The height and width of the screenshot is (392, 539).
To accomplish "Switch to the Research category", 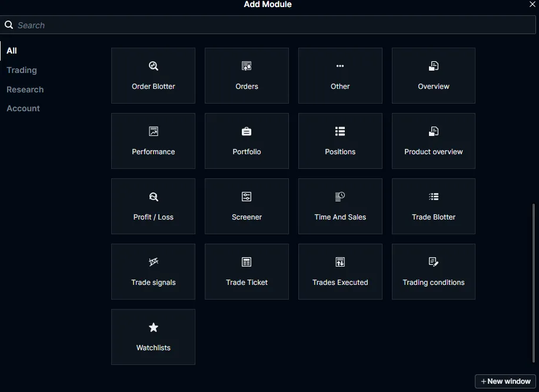I will point(25,89).
